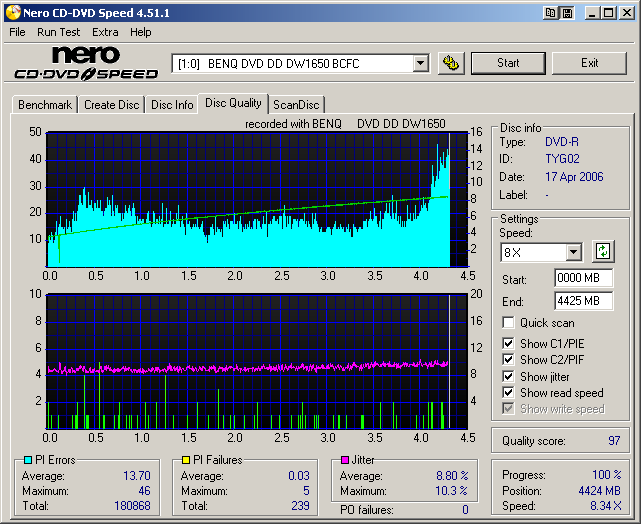
Task: Open the Help menu
Action: pyautogui.click(x=141, y=32)
